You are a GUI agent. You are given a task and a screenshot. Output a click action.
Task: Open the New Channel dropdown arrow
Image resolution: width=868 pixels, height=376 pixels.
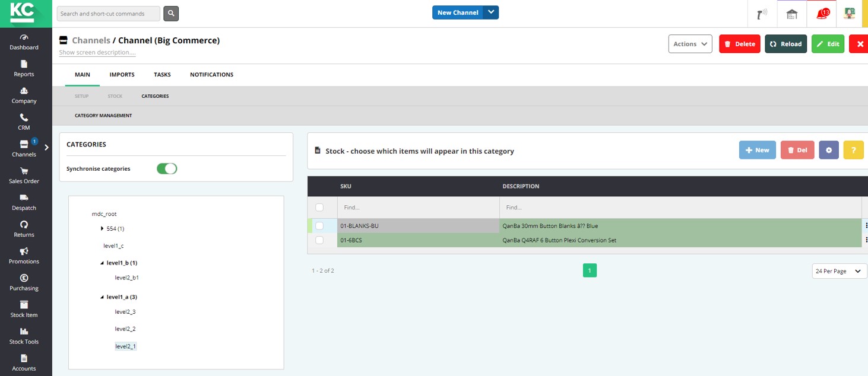click(x=491, y=12)
